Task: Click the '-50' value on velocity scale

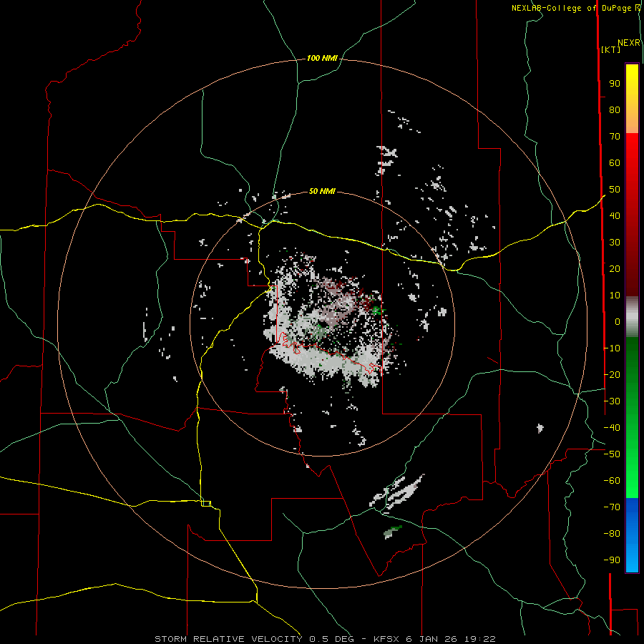Action: point(612,454)
